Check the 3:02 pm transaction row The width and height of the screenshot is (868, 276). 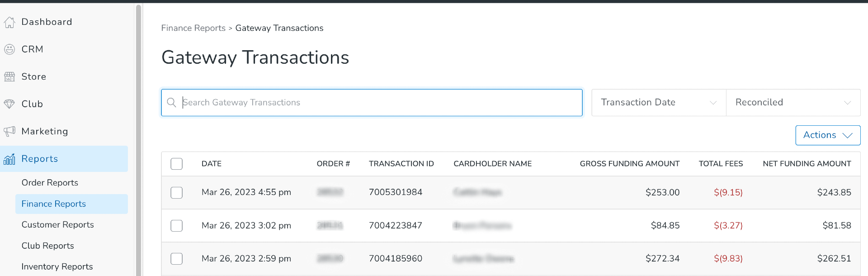(x=176, y=225)
